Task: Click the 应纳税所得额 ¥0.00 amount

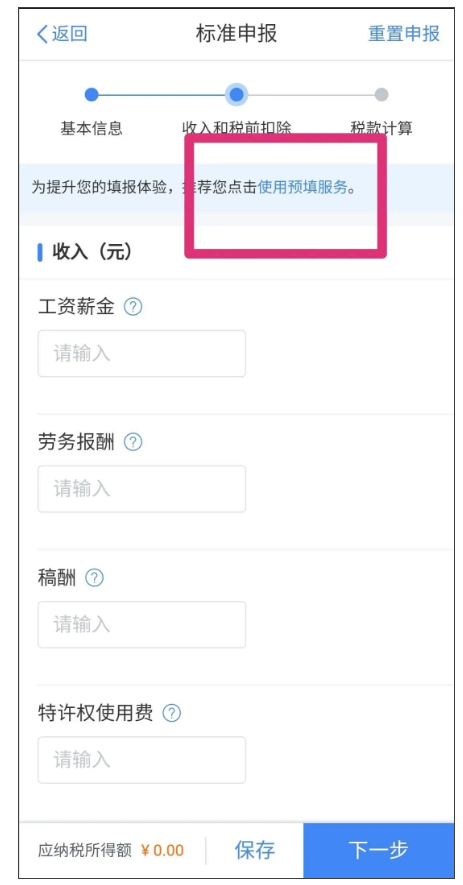Action: (x=162, y=851)
